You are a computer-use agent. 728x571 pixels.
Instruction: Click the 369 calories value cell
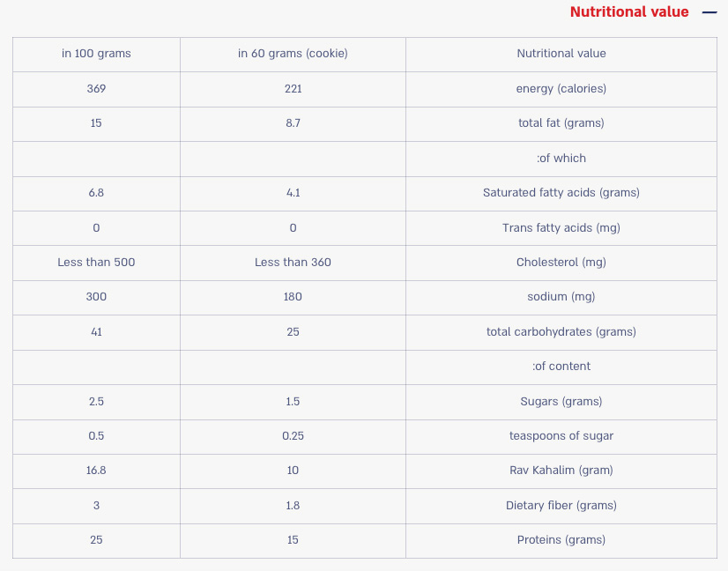pos(96,88)
